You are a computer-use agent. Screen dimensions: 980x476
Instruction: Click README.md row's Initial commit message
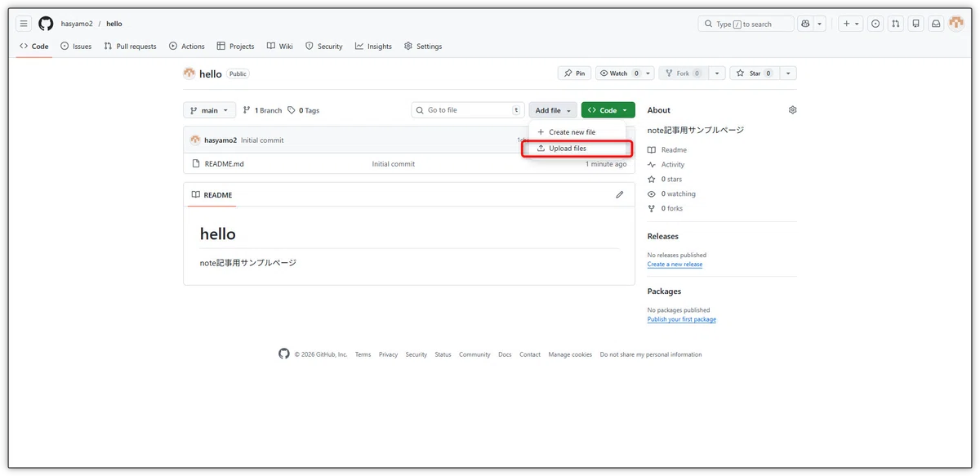[x=394, y=164]
